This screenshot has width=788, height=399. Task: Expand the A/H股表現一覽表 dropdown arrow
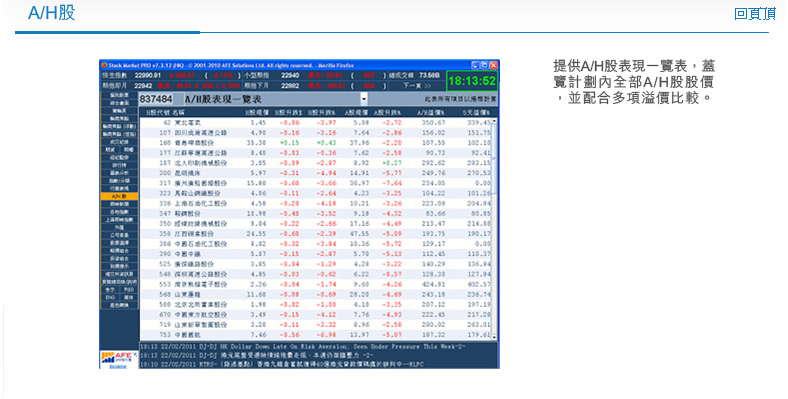364,99
